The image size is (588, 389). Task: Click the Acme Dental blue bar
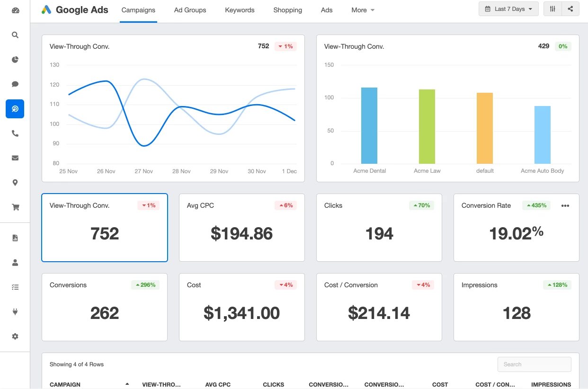[x=369, y=125]
